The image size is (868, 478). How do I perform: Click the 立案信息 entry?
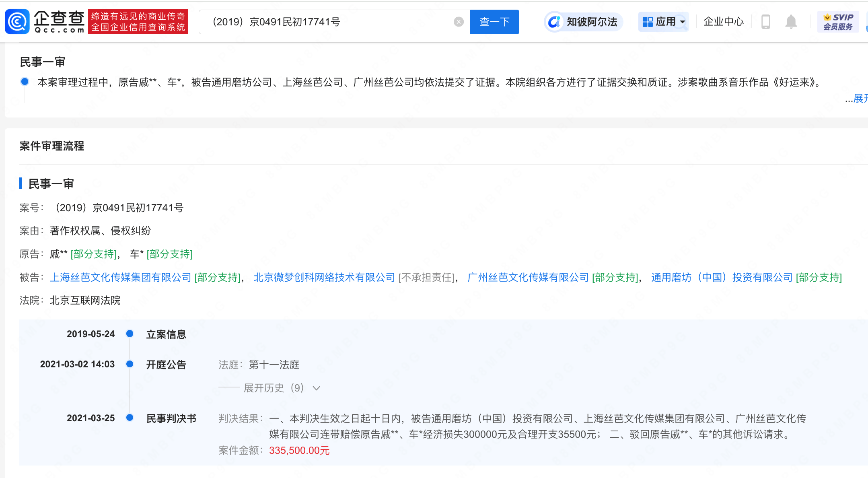(x=166, y=334)
